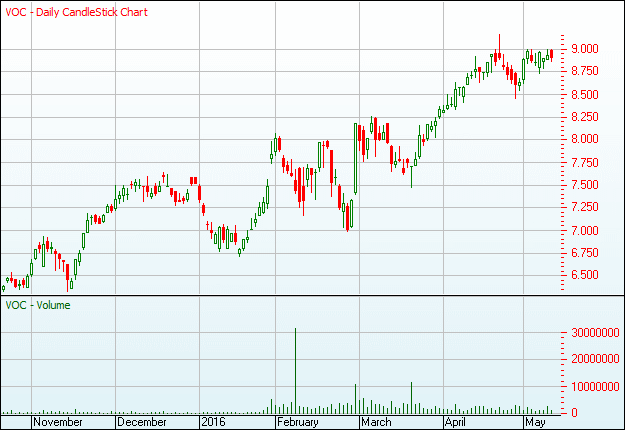Click the 20000000 volume axis label
Image resolution: width=625 pixels, height=430 pixels.
(x=595, y=359)
